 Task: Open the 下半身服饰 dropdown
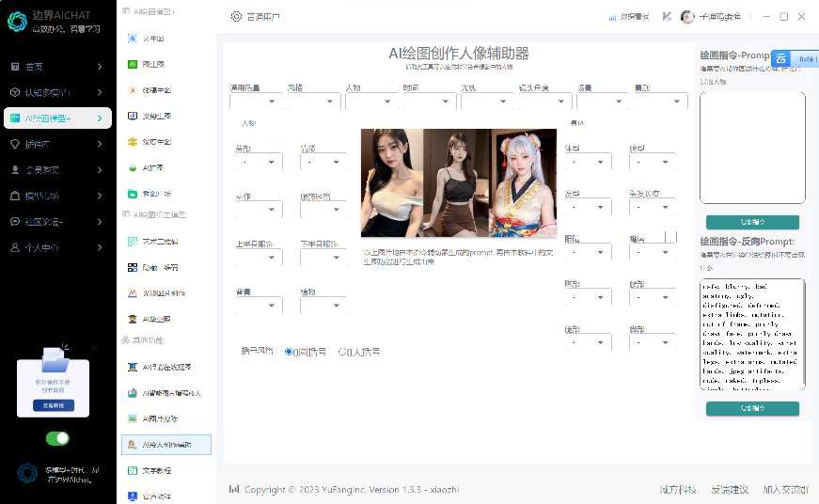[x=323, y=257]
